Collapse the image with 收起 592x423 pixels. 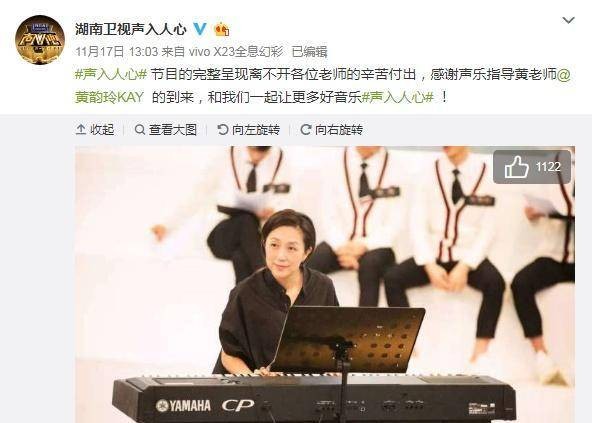click(x=95, y=130)
